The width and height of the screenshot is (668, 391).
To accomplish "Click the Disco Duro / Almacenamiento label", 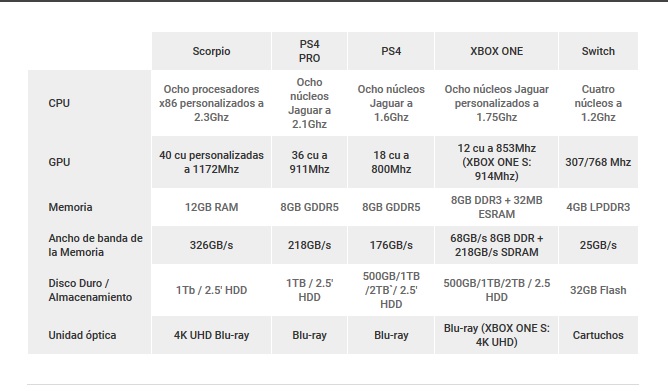I will point(89,290).
